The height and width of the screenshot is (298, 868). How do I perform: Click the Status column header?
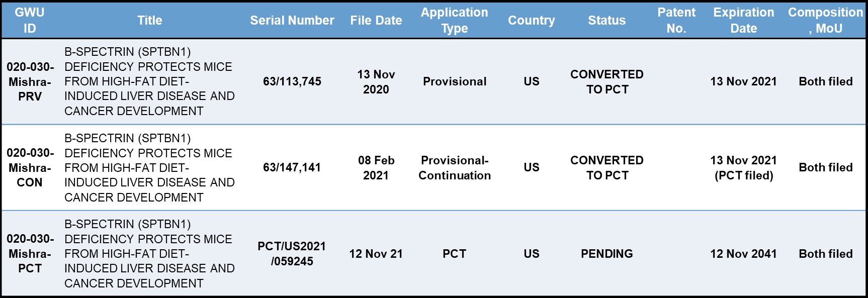[x=606, y=20]
